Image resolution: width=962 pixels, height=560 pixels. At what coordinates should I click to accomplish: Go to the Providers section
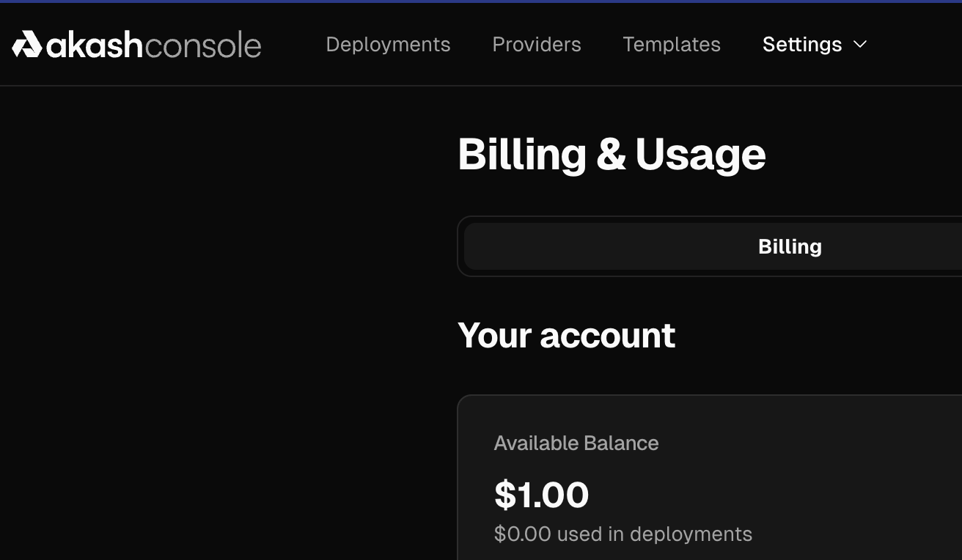coord(537,44)
